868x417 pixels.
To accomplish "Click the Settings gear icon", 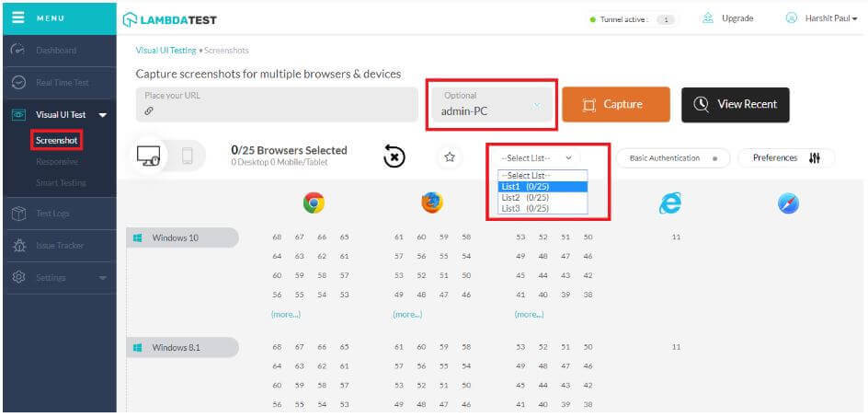I will (x=18, y=277).
